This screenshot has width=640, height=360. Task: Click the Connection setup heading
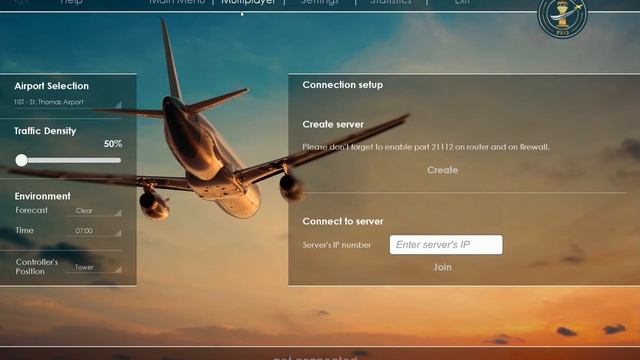(342, 85)
